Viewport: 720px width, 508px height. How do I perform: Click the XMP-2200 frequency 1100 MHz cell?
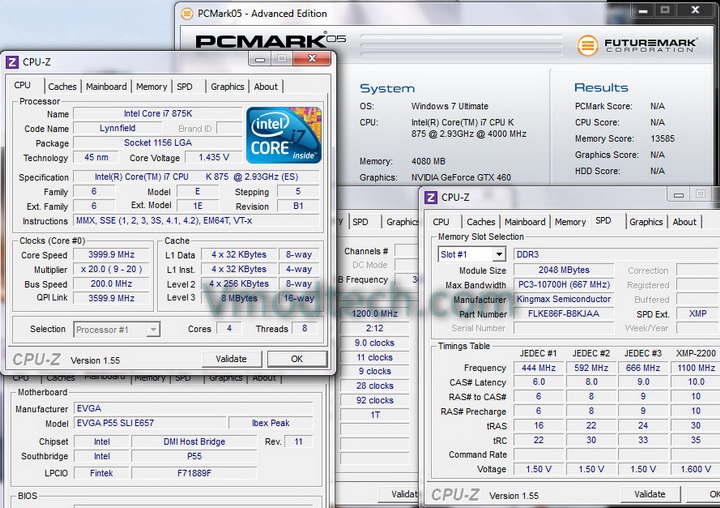[696, 367]
